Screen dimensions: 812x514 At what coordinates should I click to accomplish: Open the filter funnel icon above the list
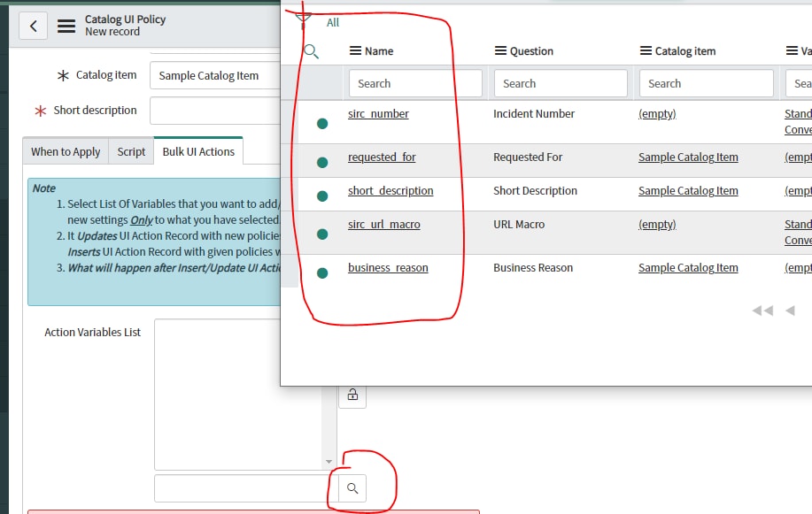(x=302, y=16)
